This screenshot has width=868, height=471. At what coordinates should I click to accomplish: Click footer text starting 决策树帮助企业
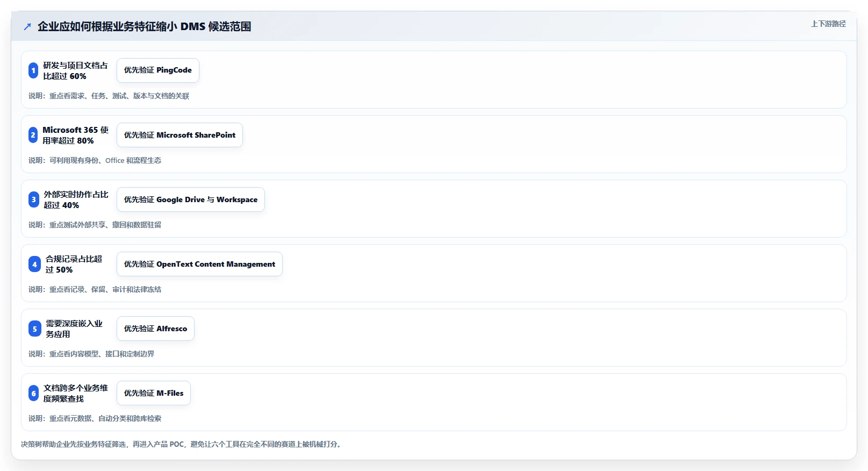(x=182, y=444)
